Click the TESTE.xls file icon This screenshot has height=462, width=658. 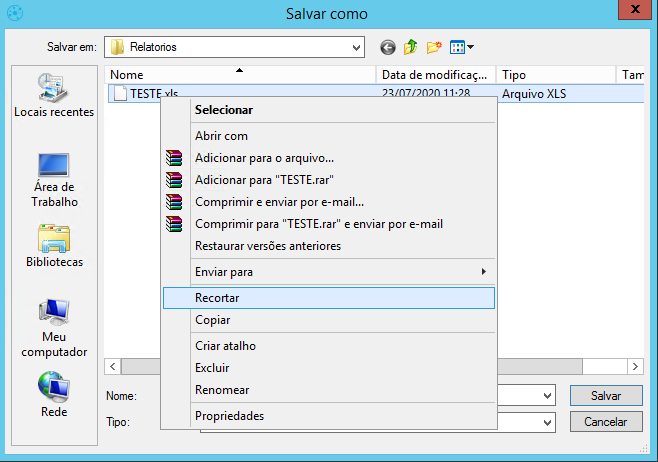pos(120,93)
